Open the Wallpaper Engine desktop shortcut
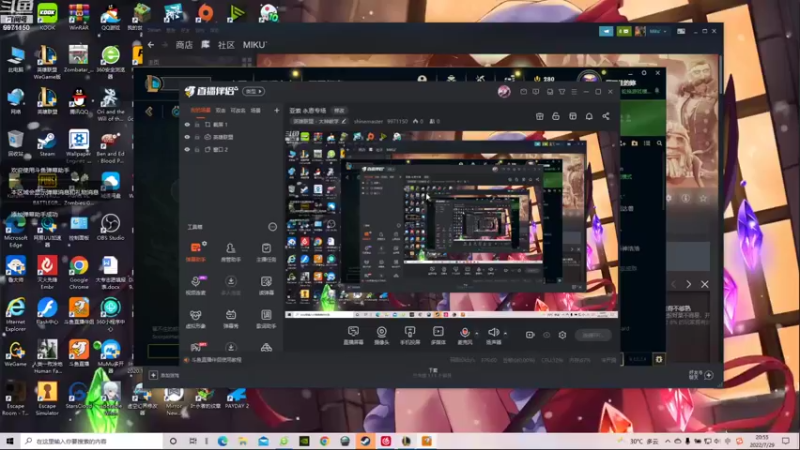800x450 pixels. point(79,146)
